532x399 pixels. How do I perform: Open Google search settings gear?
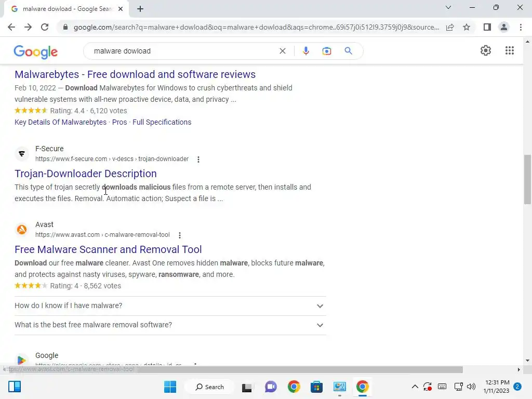pos(486,50)
